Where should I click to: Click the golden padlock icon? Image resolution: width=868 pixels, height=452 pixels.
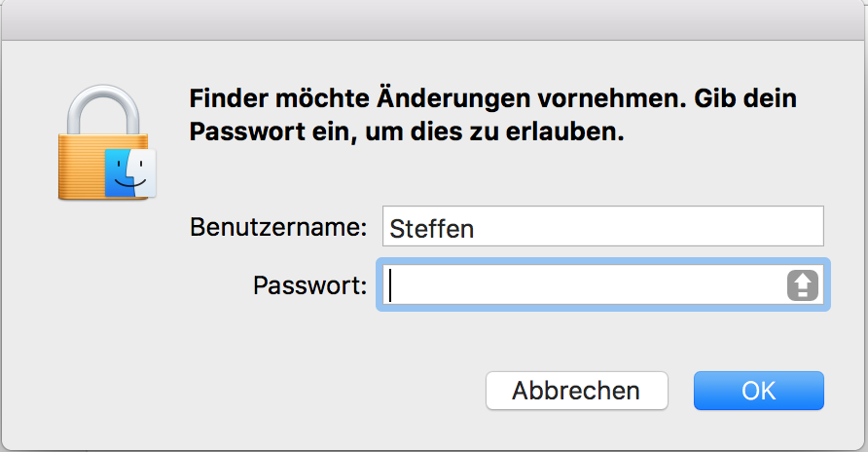[x=106, y=142]
